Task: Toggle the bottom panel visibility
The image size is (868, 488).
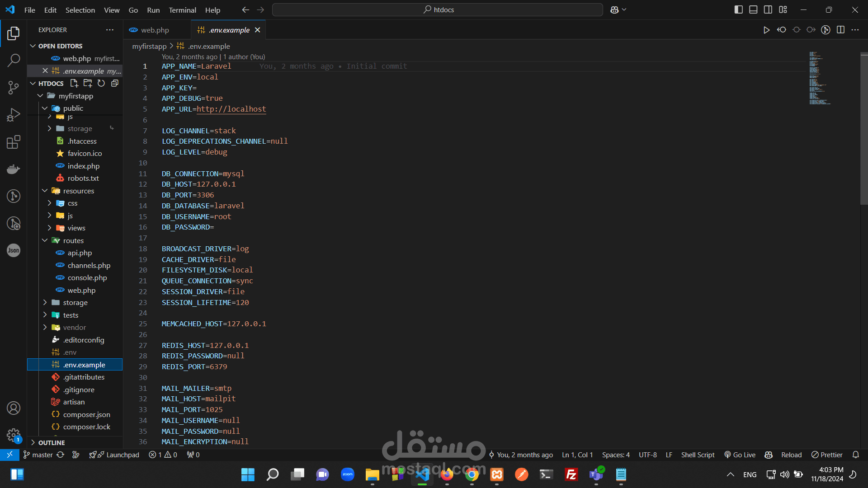Action: point(753,9)
